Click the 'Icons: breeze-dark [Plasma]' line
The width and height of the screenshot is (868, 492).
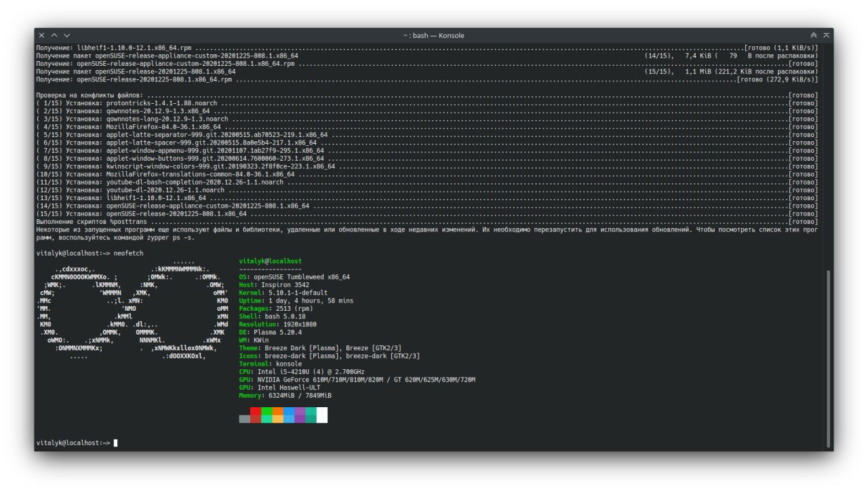click(330, 356)
